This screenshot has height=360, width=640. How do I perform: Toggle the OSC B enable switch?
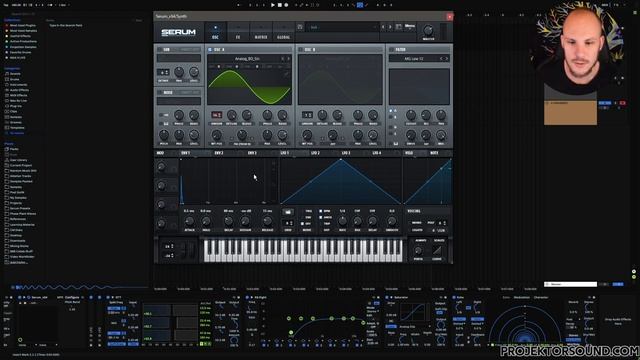tap(301, 49)
